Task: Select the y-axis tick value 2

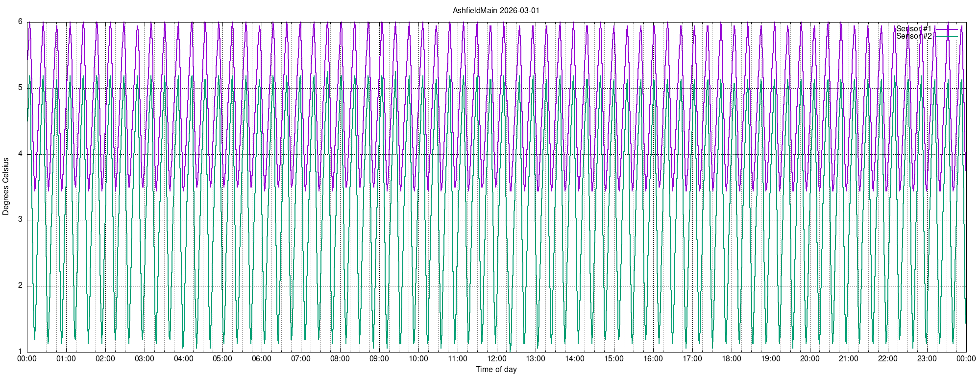Action: pos(20,285)
